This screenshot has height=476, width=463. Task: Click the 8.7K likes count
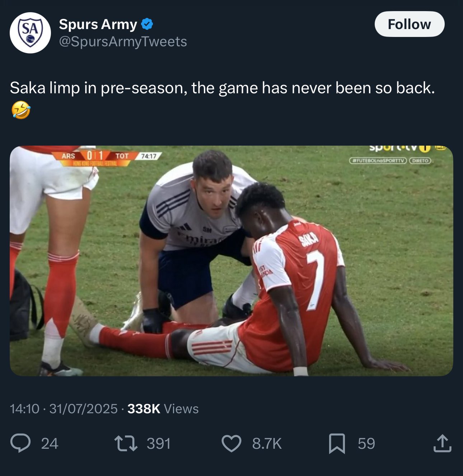click(267, 444)
